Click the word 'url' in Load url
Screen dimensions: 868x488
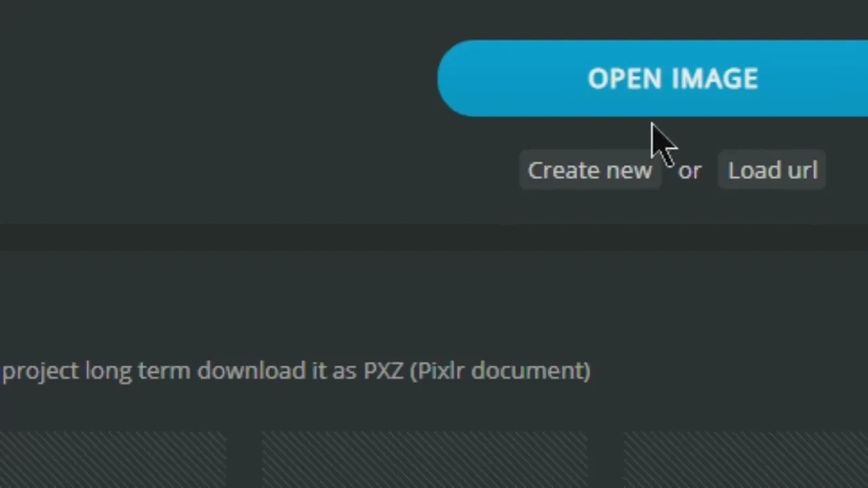pos(802,170)
